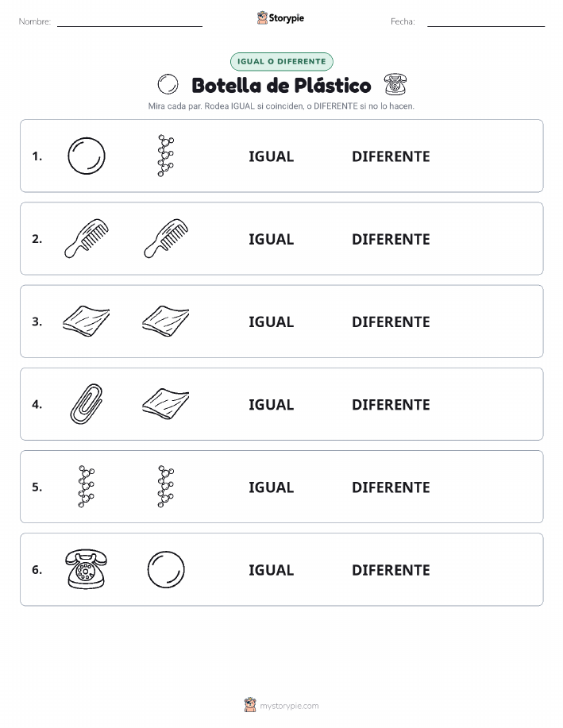Screen dimensions: 563x728
Task: Click the left molecule icon in row 5
Action: (x=87, y=487)
